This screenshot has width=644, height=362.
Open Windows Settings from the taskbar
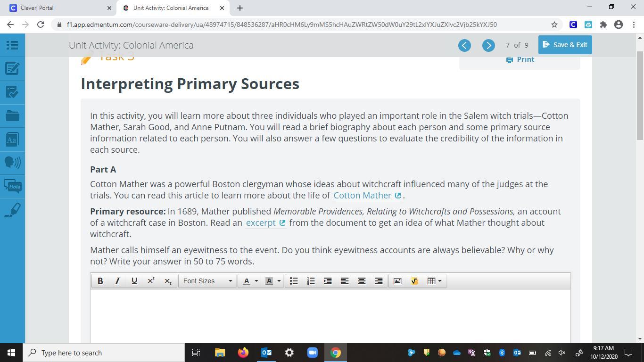289,353
